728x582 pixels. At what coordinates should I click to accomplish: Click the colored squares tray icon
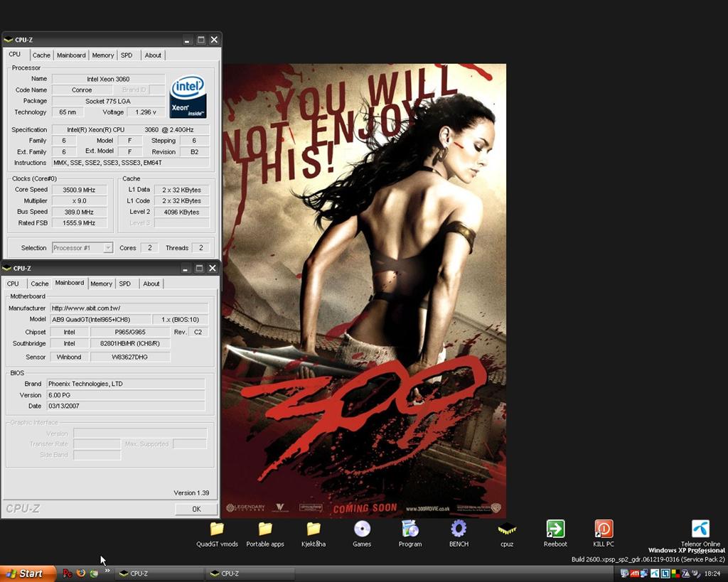675,573
